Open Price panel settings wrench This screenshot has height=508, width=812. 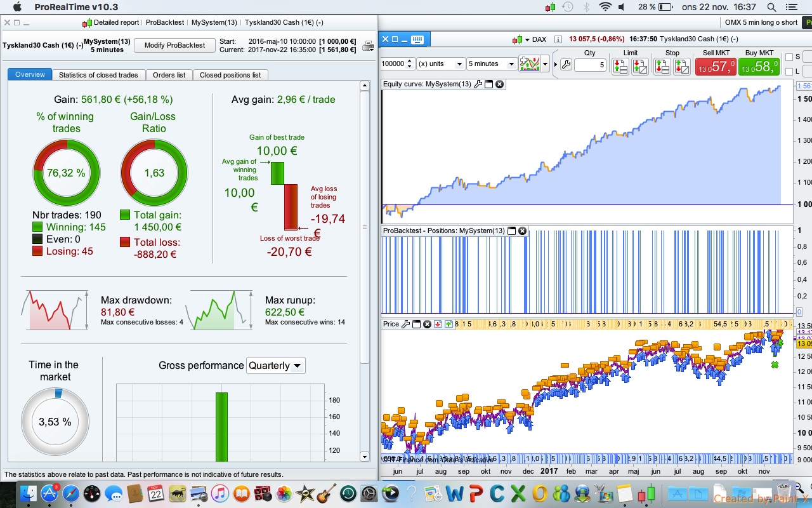(x=406, y=324)
